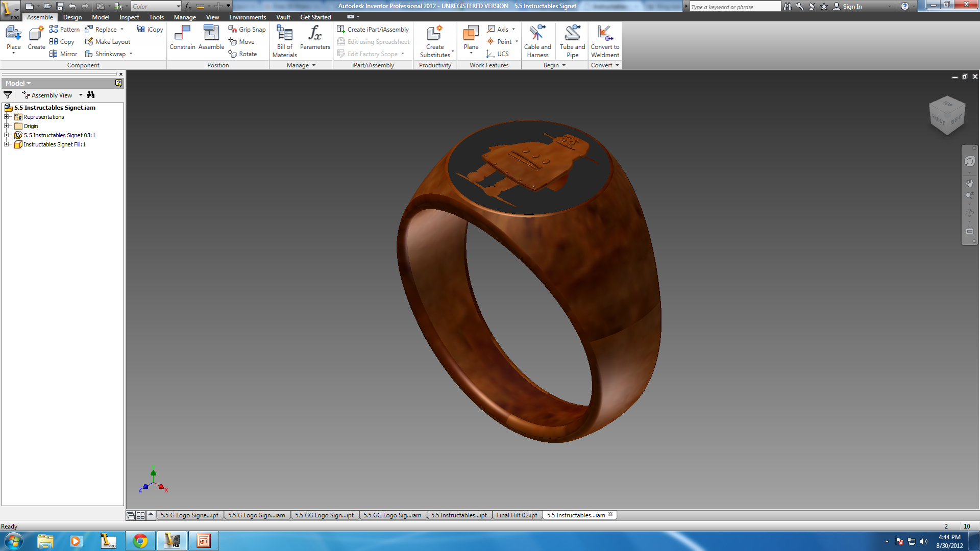Open the Model browser dropdown
Image resolution: width=980 pixels, height=551 pixels.
pos(18,83)
